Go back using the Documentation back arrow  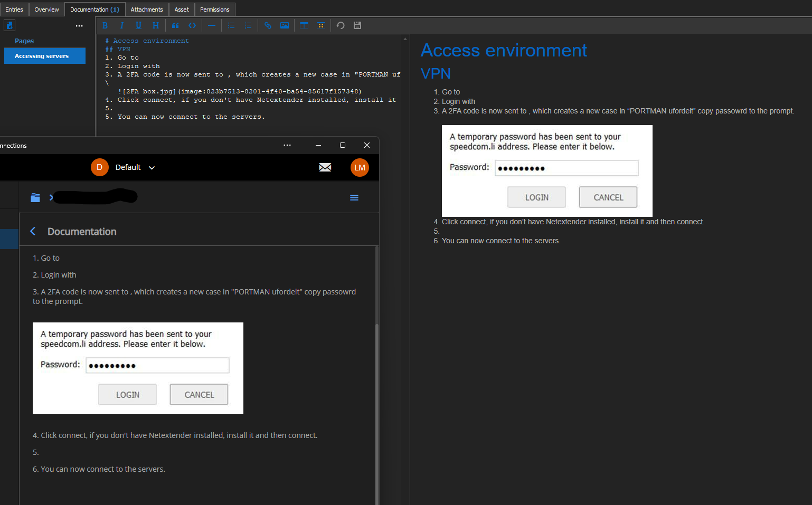[x=33, y=231]
